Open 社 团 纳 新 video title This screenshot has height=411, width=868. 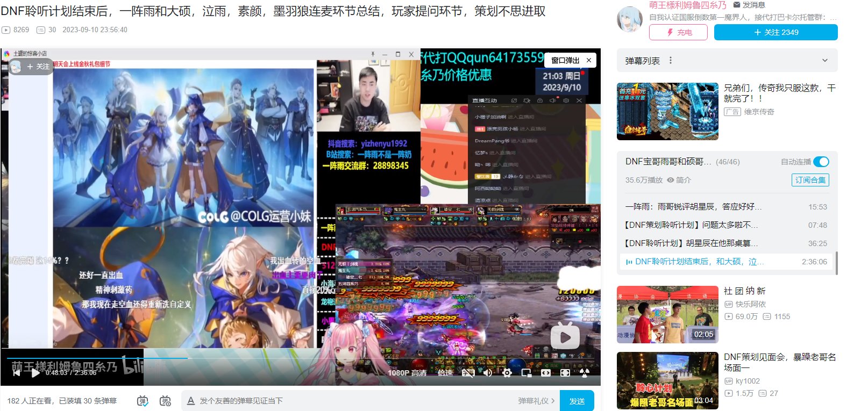(x=744, y=291)
